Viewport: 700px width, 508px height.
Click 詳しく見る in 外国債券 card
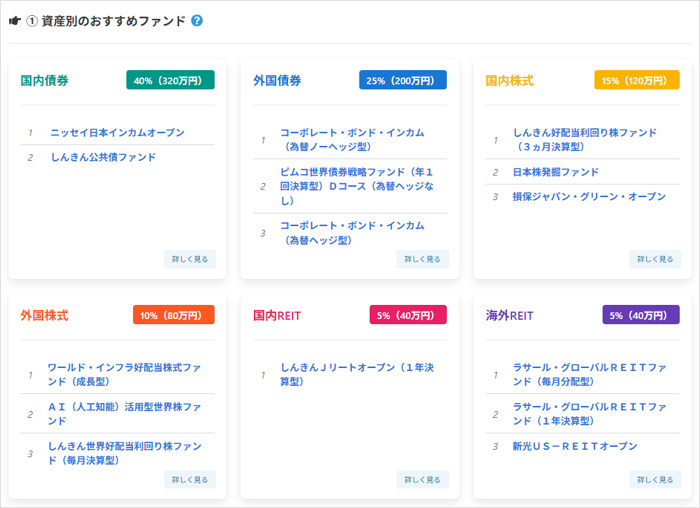pyautogui.click(x=422, y=259)
